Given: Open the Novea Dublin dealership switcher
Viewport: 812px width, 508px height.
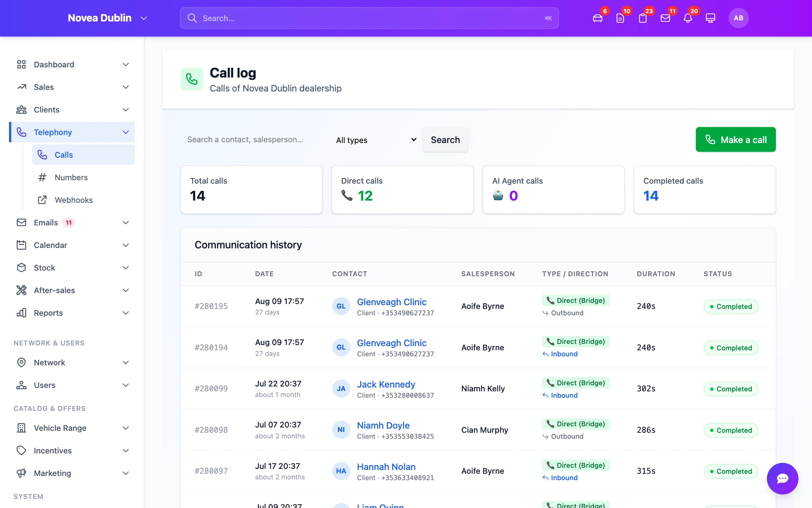Looking at the screenshot, I should (108, 18).
